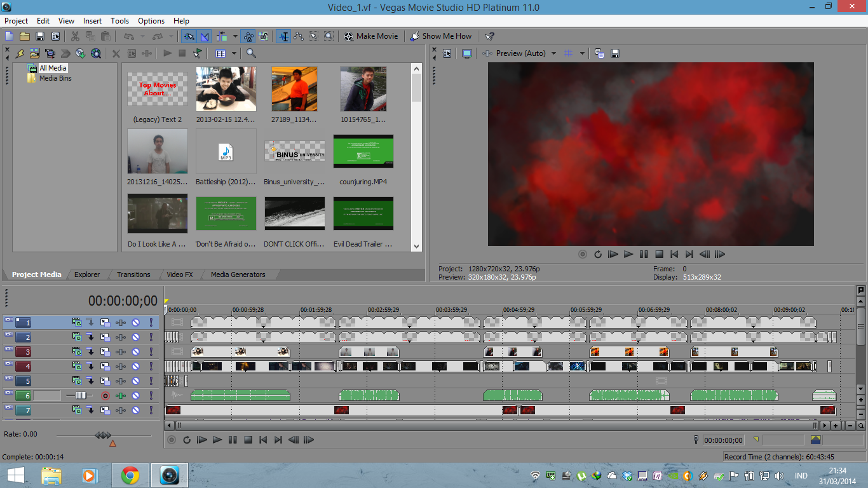Click the volume fader on track 6

pos(80,396)
